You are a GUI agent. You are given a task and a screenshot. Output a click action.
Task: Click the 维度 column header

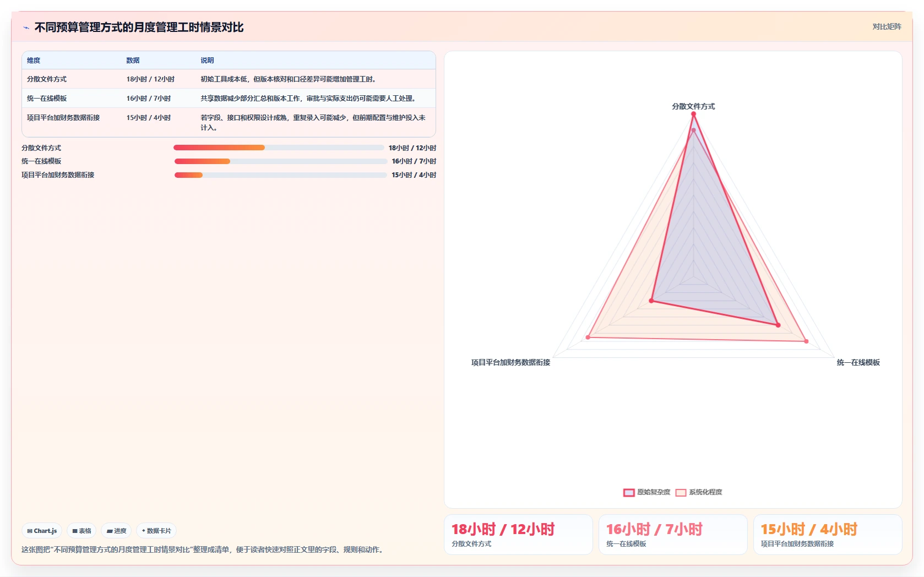coord(34,61)
